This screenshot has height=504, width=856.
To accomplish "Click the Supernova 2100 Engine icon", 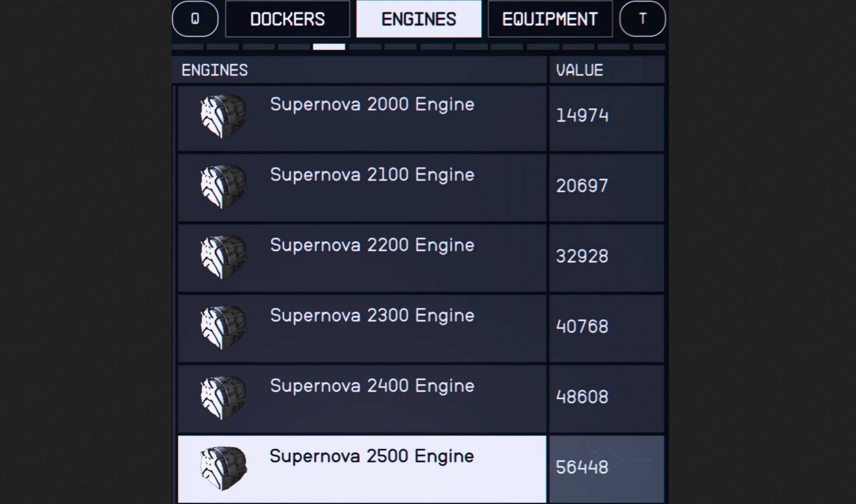I will pos(223,187).
